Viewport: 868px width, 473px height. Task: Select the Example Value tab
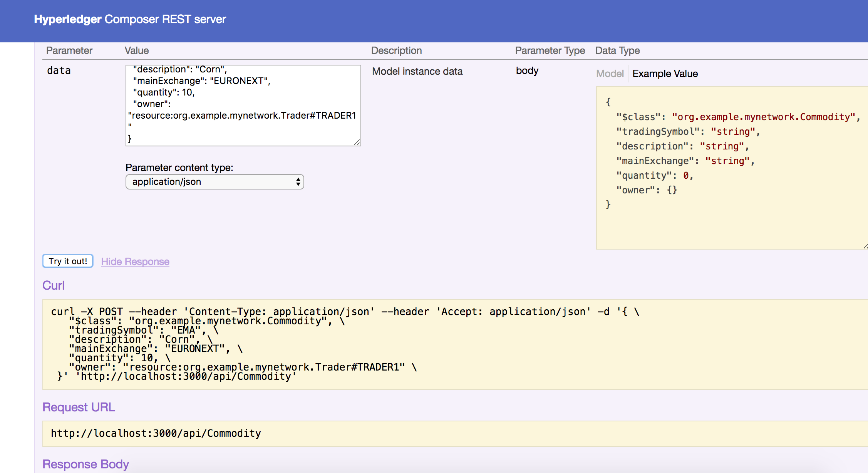tap(665, 74)
